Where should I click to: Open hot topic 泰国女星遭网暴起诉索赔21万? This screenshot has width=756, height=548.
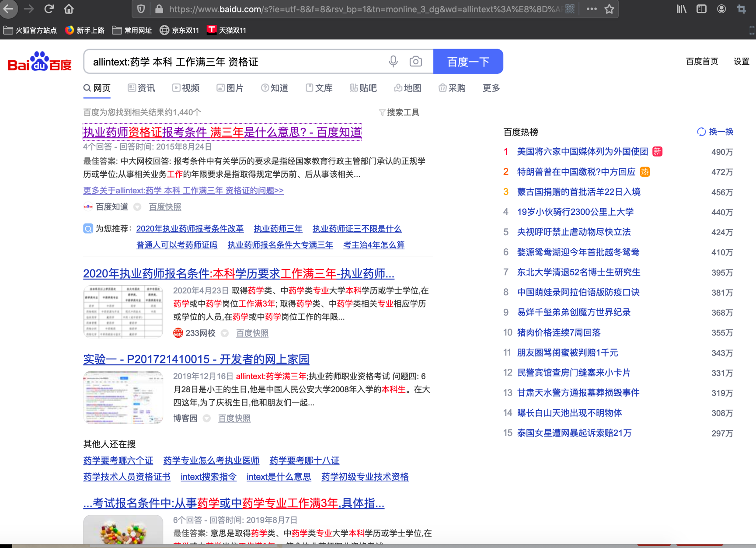(x=574, y=433)
